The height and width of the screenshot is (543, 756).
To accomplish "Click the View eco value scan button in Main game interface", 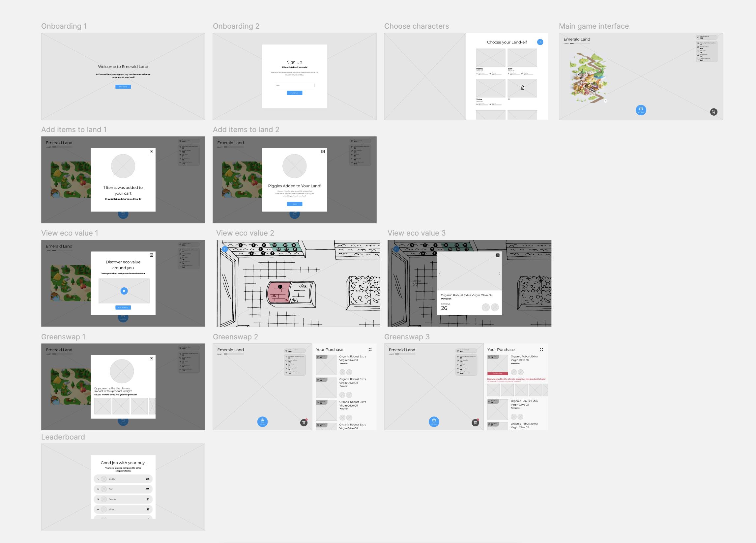I will pyautogui.click(x=641, y=110).
